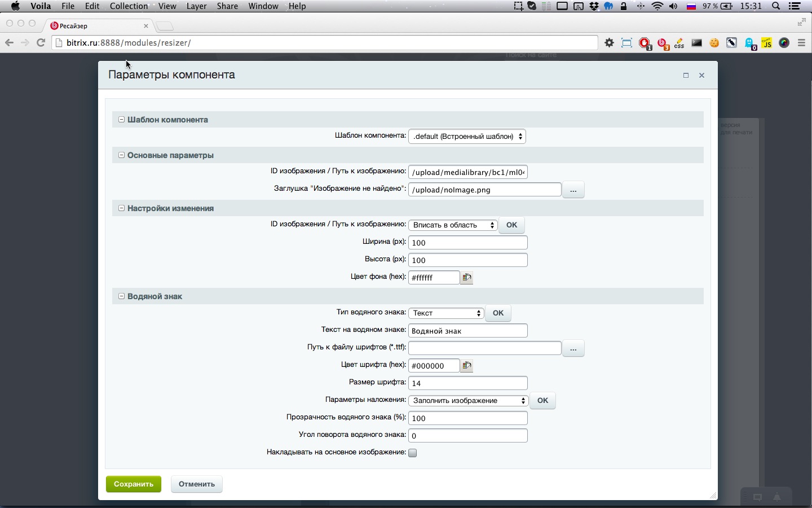Click the screen capture frame extension icon
This screenshot has width=812, height=508.
tap(626, 43)
